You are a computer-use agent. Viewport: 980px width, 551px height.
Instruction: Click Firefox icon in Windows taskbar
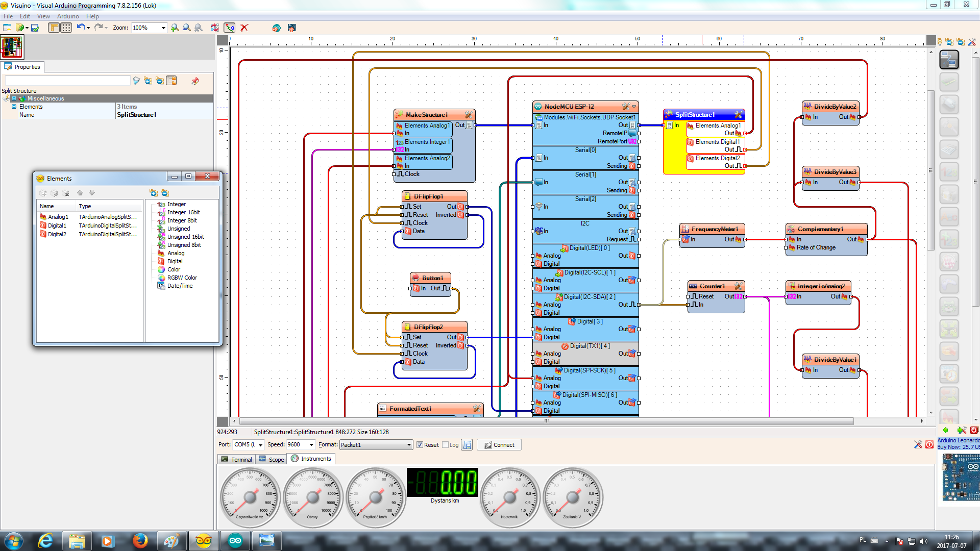(x=140, y=541)
